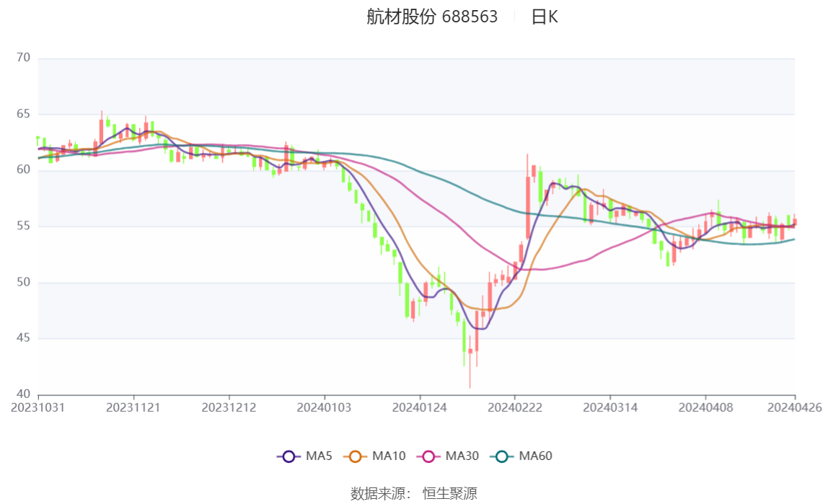
Task: Click the 20231031 date axis label
Action: click(38, 408)
